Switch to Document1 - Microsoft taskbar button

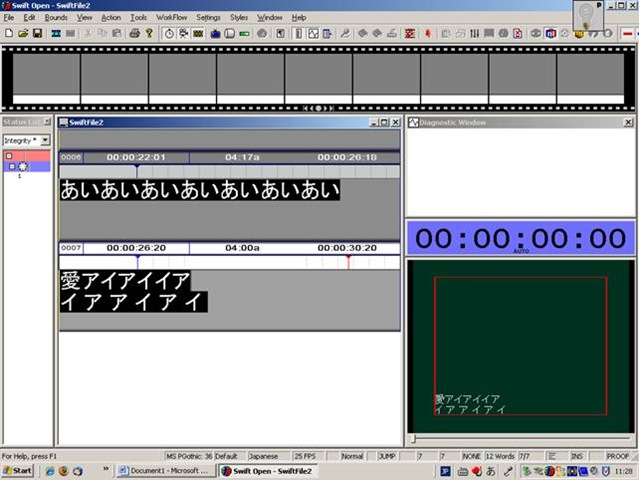(x=163, y=470)
